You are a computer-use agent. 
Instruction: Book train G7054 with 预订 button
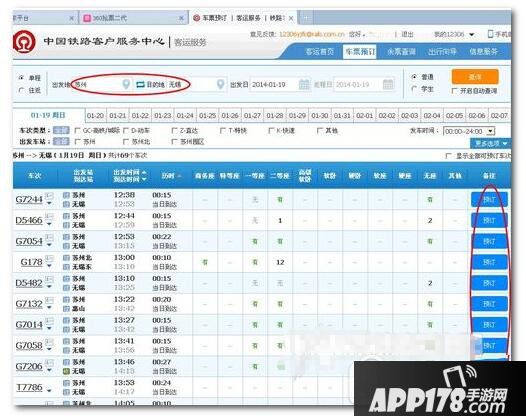pyautogui.click(x=489, y=241)
